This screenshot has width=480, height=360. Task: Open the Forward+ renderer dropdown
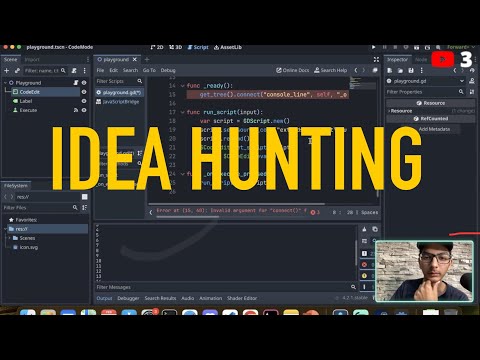(x=461, y=47)
